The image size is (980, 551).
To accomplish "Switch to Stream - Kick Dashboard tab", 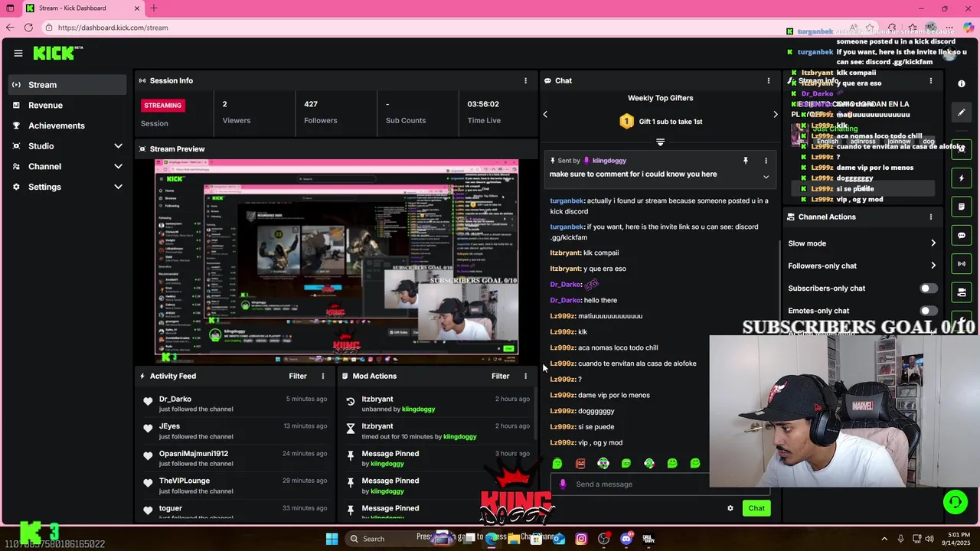I will 82,8.
